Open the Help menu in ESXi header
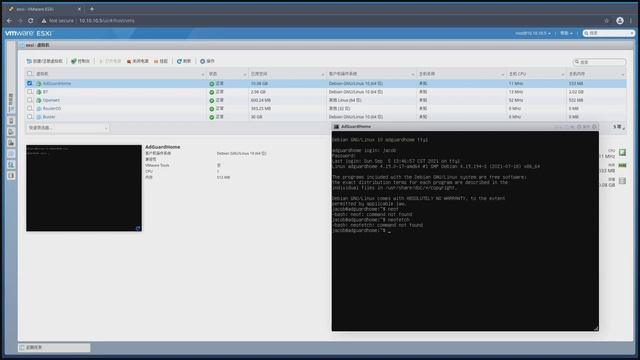Image resolution: width=640 pixels, height=360 pixels. click(x=566, y=33)
